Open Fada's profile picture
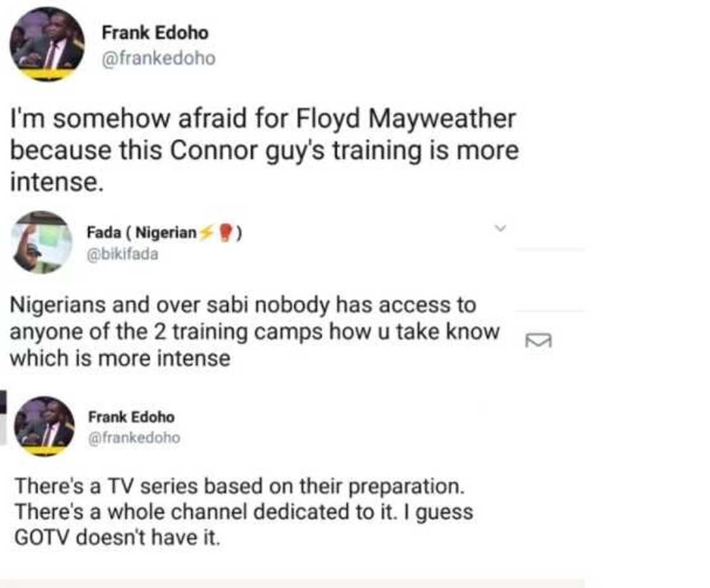This screenshot has width=710, height=588. pyautogui.click(x=42, y=242)
